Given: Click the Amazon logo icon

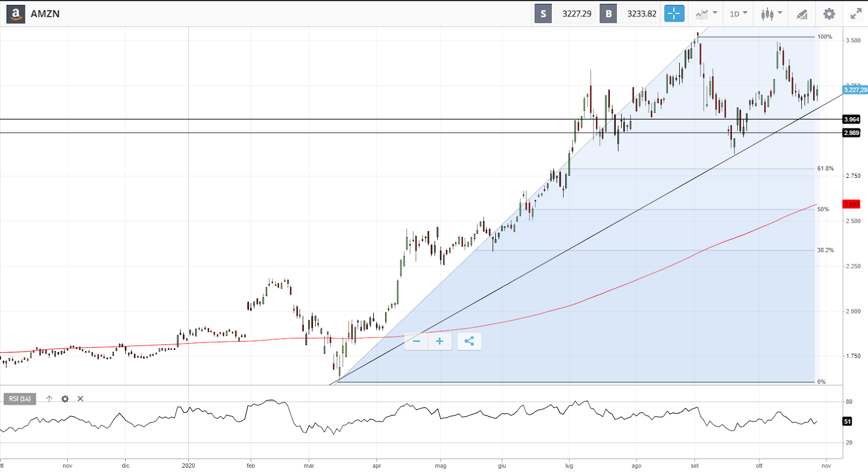Looking at the screenshot, I should (16, 14).
